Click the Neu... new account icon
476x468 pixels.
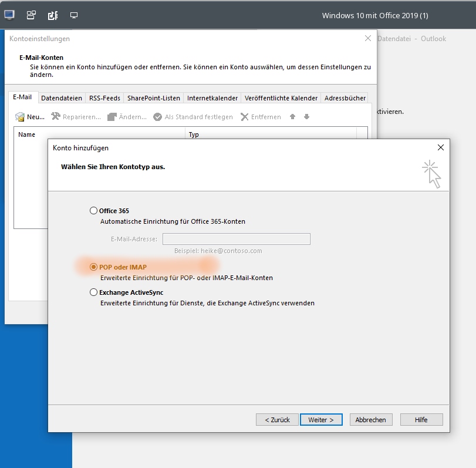point(20,117)
